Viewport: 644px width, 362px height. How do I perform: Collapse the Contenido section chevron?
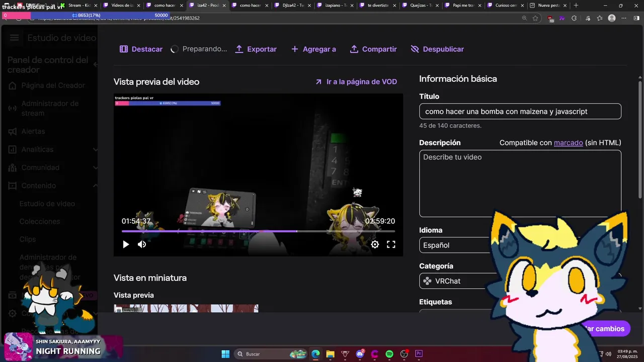(x=95, y=186)
